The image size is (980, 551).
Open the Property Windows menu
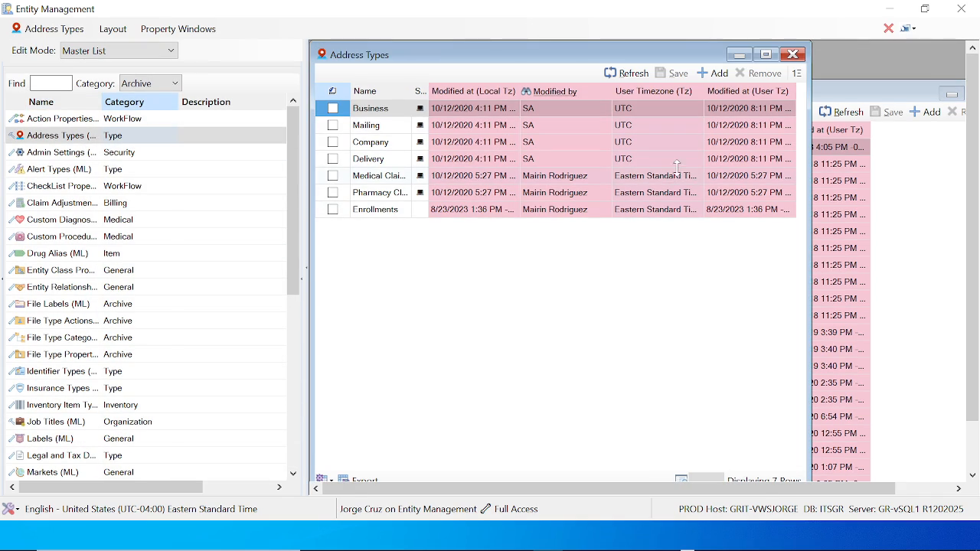(178, 29)
